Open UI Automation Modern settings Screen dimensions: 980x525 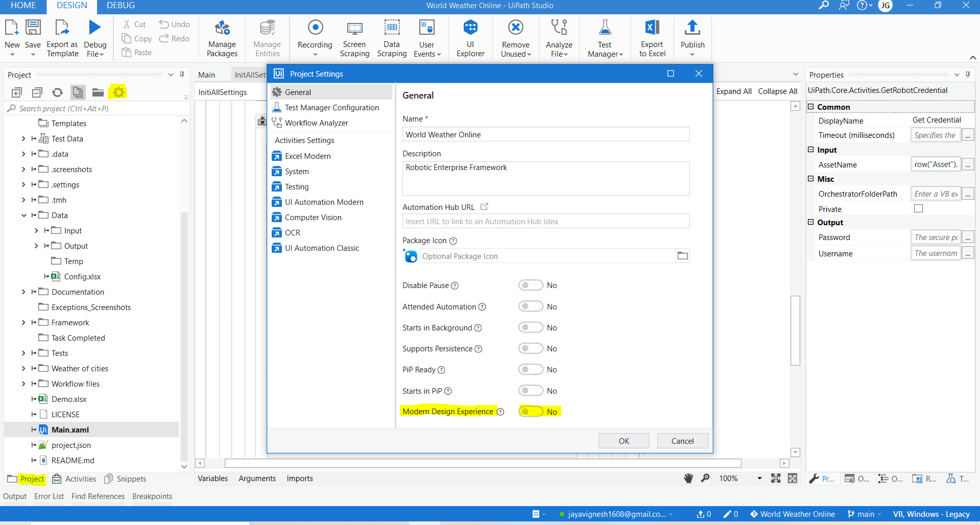click(x=324, y=202)
